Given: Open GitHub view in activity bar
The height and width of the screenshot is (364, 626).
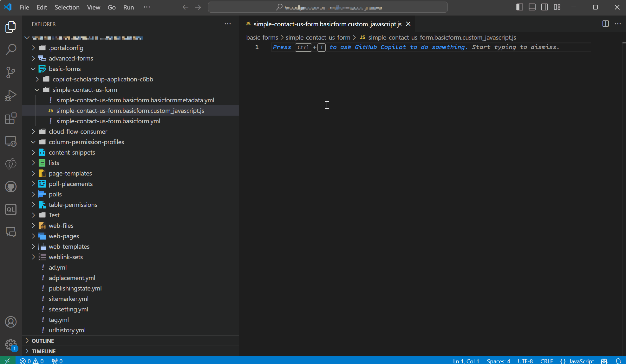Looking at the screenshot, I should 11,187.
